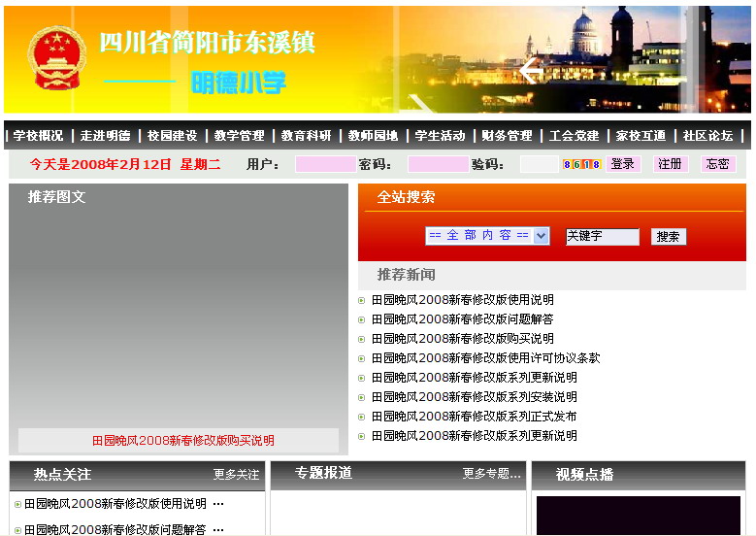Image resolution: width=756 pixels, height=536 pixels.
Task: Focus the 密码 password input field
Action: (x=438, y=164)
